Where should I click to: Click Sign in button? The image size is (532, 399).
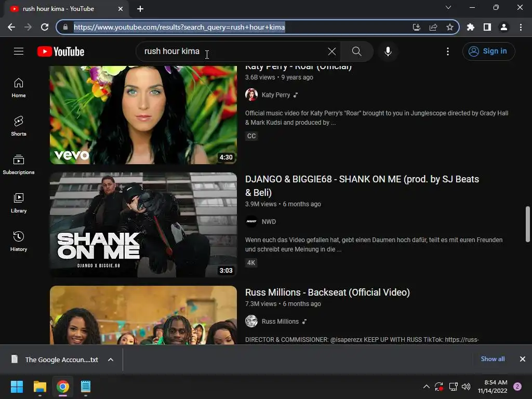488,51
